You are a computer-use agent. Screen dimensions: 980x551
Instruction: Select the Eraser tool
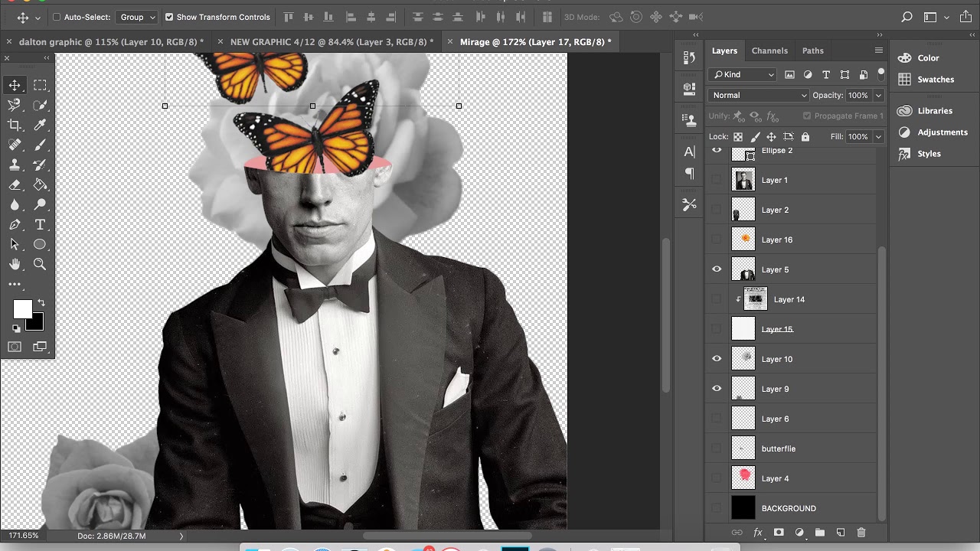15,184
